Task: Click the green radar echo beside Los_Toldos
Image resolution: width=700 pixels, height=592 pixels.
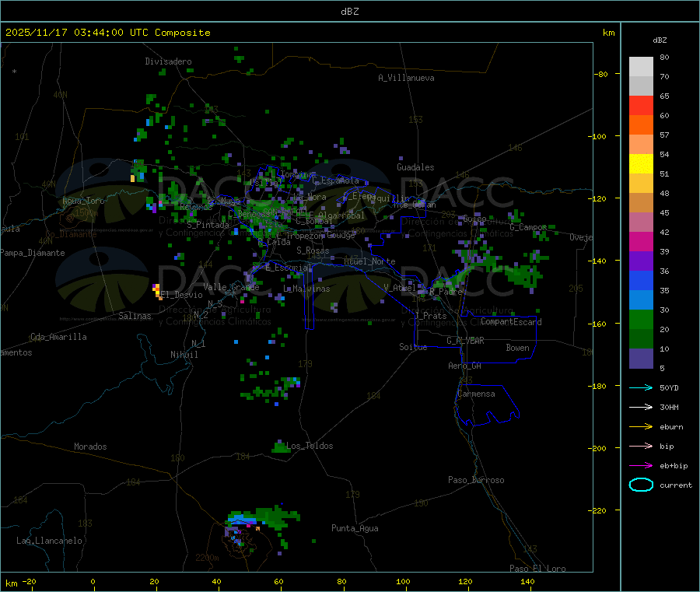Action: (280, 447)
